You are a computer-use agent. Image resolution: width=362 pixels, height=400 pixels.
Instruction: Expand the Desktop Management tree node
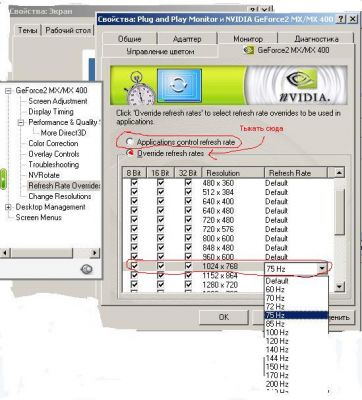pyautogui.click(x=8, y=207)
